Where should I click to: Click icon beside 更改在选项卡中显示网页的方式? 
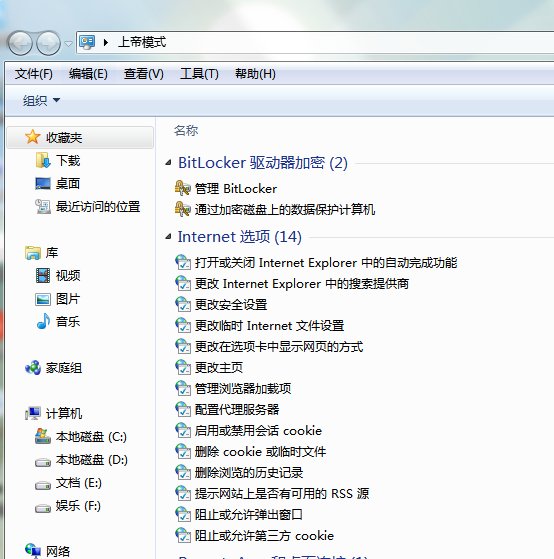183,346
